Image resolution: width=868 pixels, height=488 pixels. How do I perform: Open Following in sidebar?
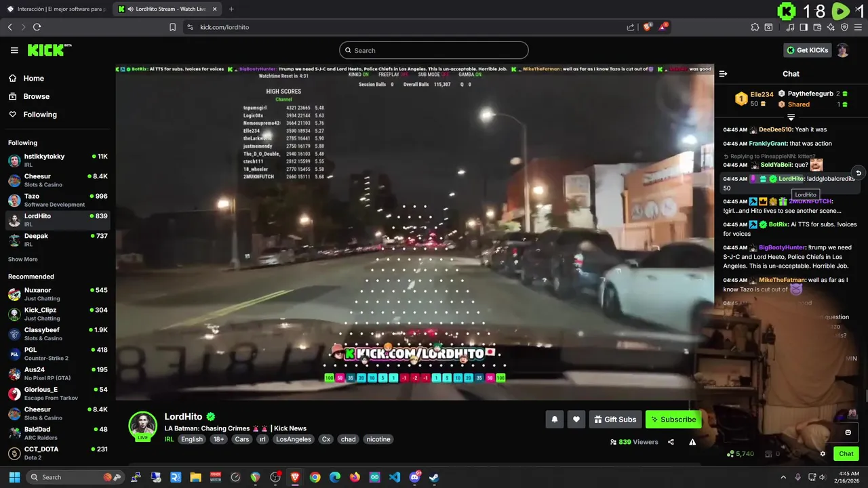coord(40,115)
